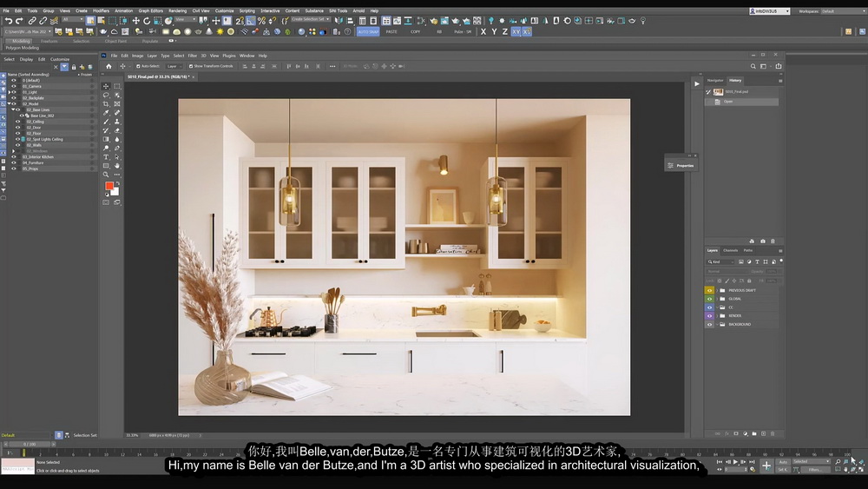Select the Horizontal Type tool in Photoshop
The image size is (868, 489).
click(x=106, y=157)
